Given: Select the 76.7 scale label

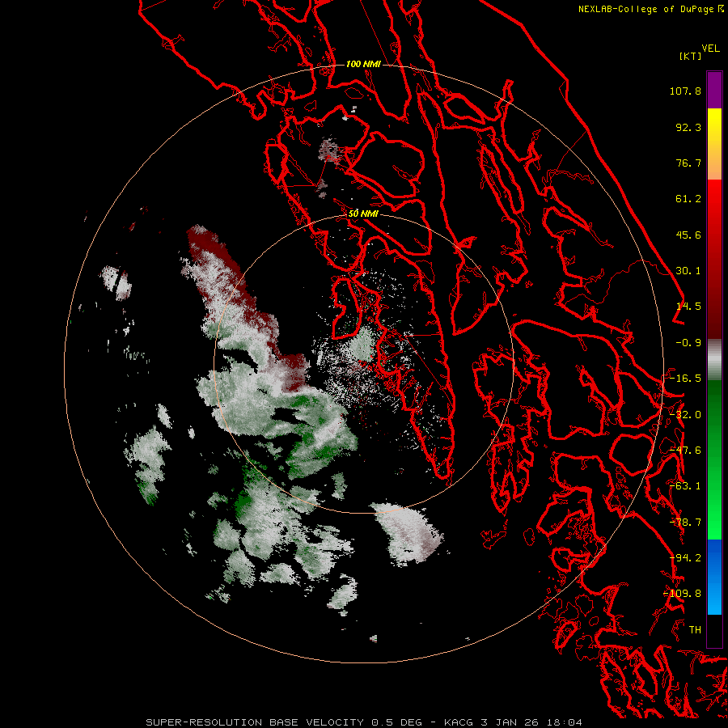Looking at the screenshot, I should click(688, 163).
